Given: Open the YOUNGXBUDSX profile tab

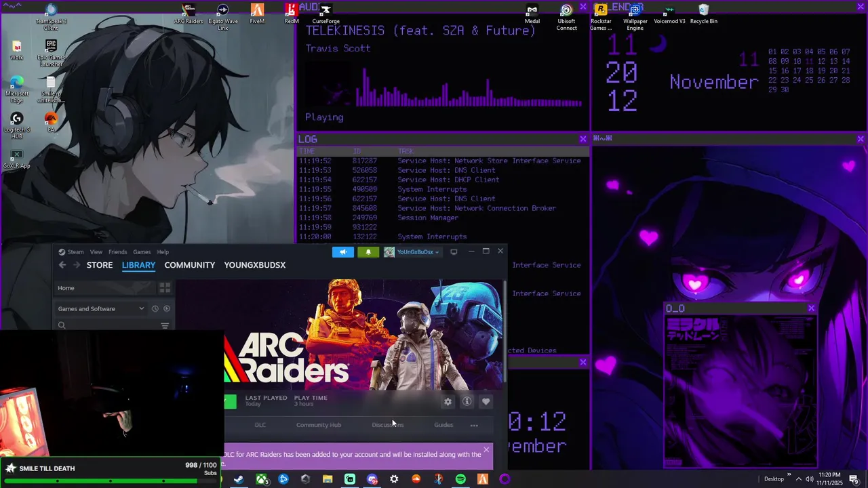Looking at the screenshot, I should (x=255, y=265).
